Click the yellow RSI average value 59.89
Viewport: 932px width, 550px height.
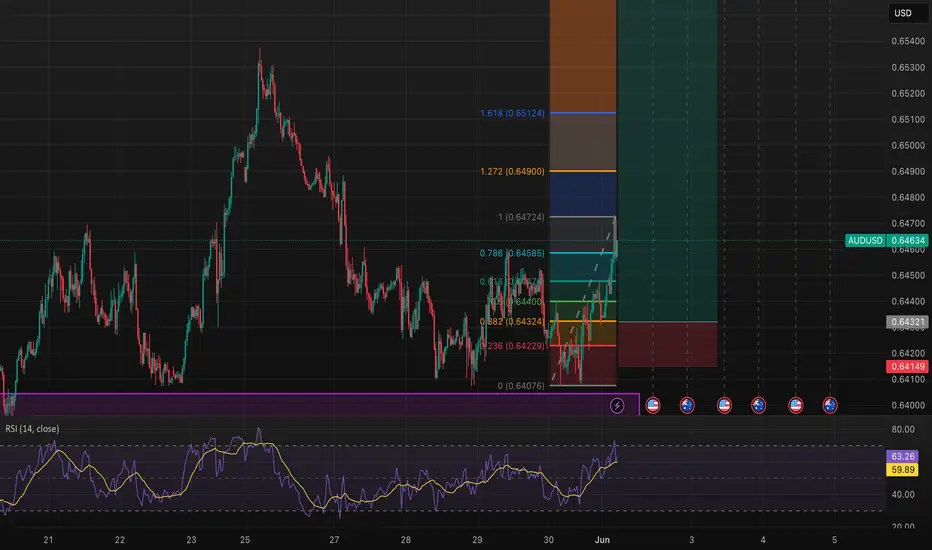pyautogui.click(x=902, y=470)
